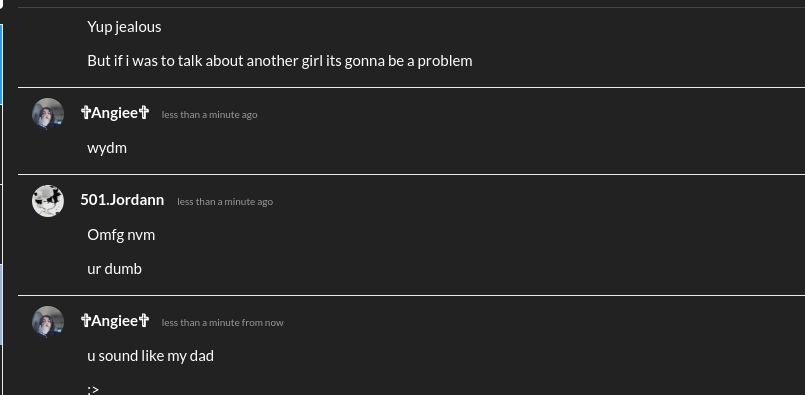The image size is (805, 395).
Task: Click the ':>' emoticon message
Action: 93,389
